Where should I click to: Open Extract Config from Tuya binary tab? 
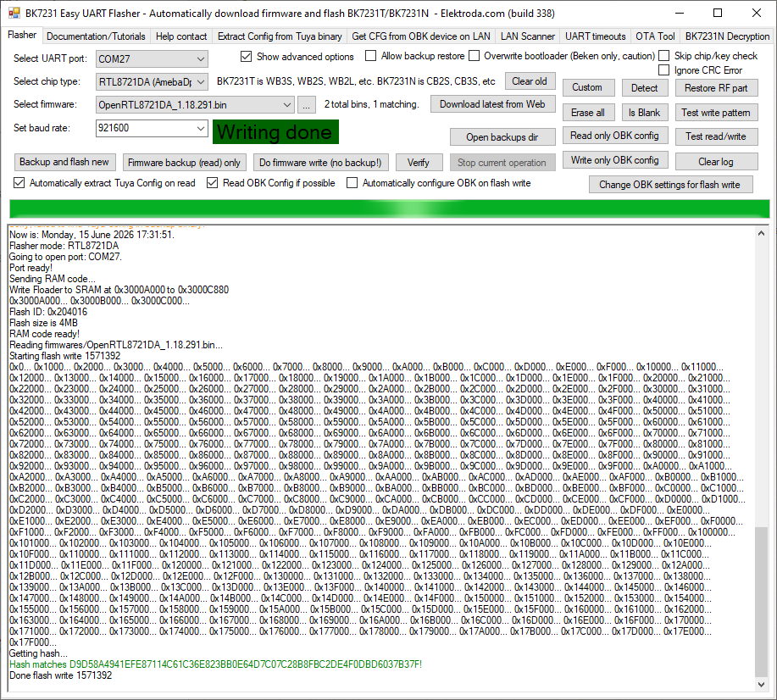coord(280,36)
